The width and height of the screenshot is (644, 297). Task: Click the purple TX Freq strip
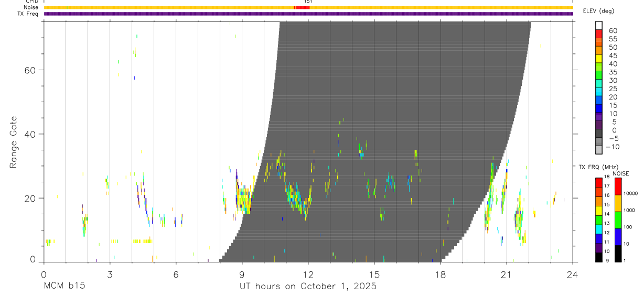pyautogui.click(x=308, y=14)
